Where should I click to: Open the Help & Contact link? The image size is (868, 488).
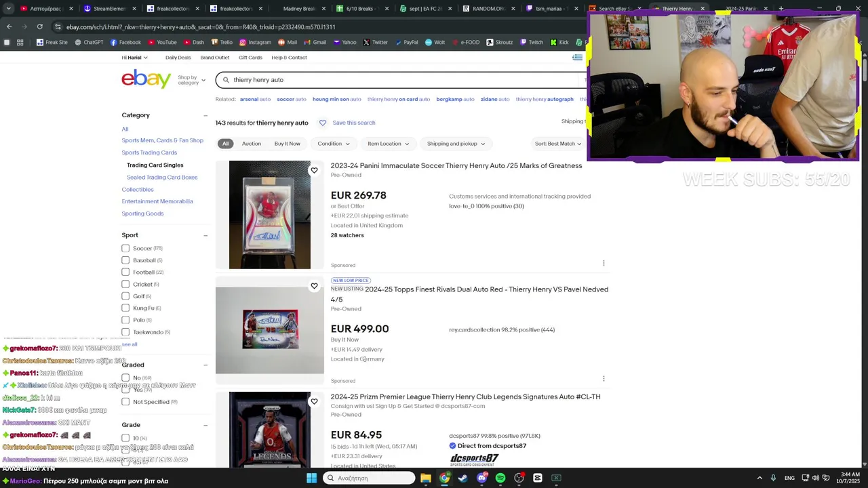(x=290, y=58)
